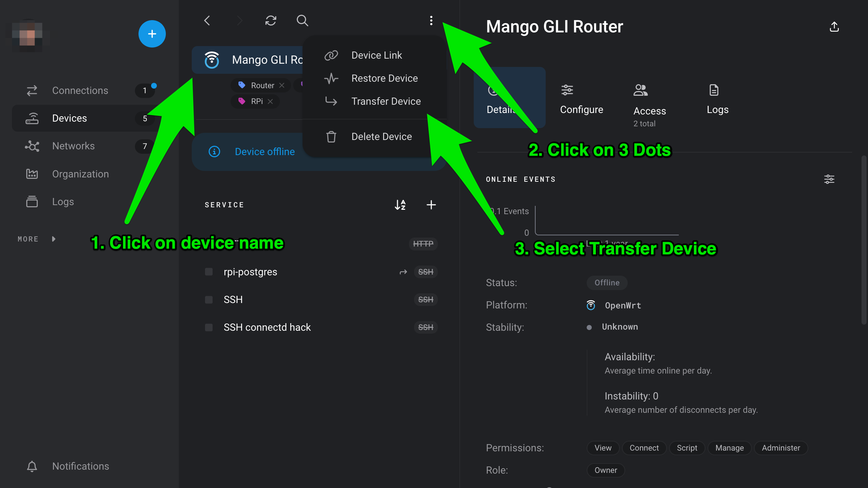The height and width of the screenshot is (488, 868).
Task: Click the Mango GLI Router page title
Action: 554,27
